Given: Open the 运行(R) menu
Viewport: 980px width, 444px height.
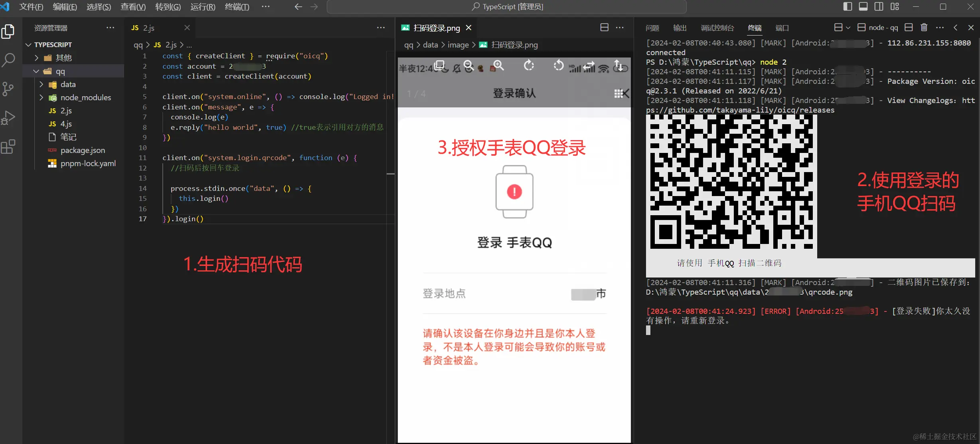Looking at the screenshot, I should [202, 7].
